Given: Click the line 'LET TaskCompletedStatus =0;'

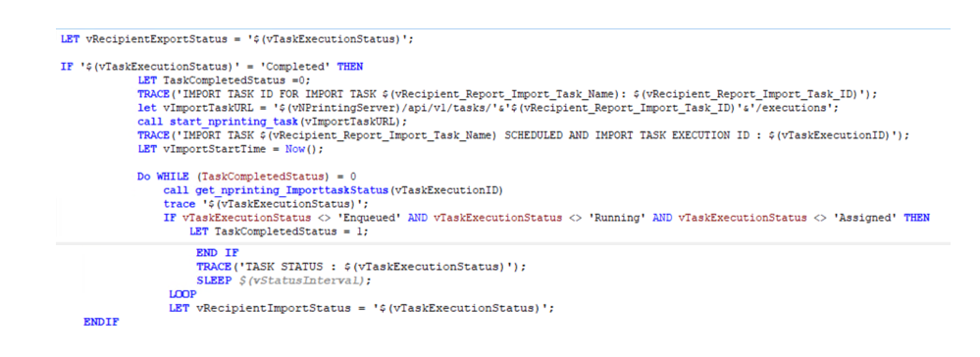Looking at the screenshot, I should point(224,80).
